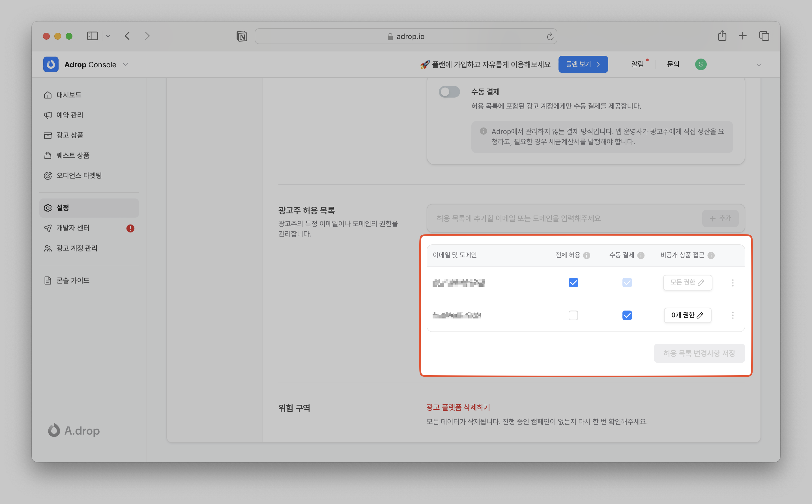Click the allowlist email or domain input field
Viewport: 812px width, 504px height.
click(x=564, y=218)
